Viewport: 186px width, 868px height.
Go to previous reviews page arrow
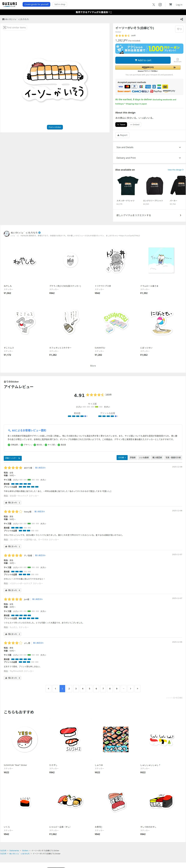(55, 688)
